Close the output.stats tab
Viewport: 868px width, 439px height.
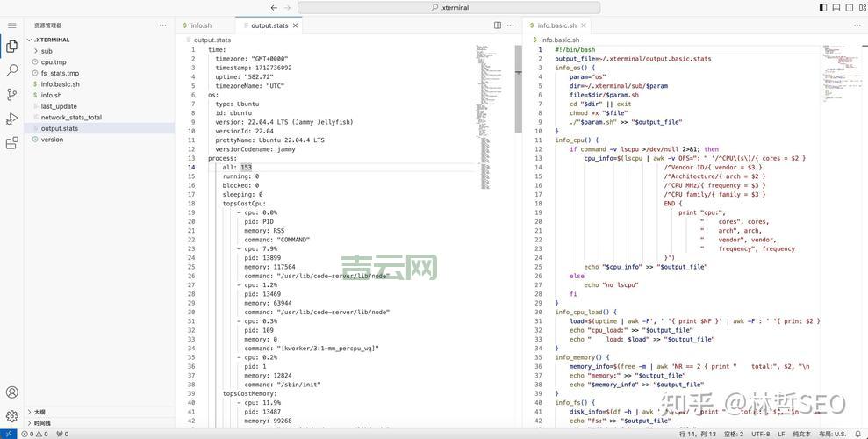click(x=296, y=25)
